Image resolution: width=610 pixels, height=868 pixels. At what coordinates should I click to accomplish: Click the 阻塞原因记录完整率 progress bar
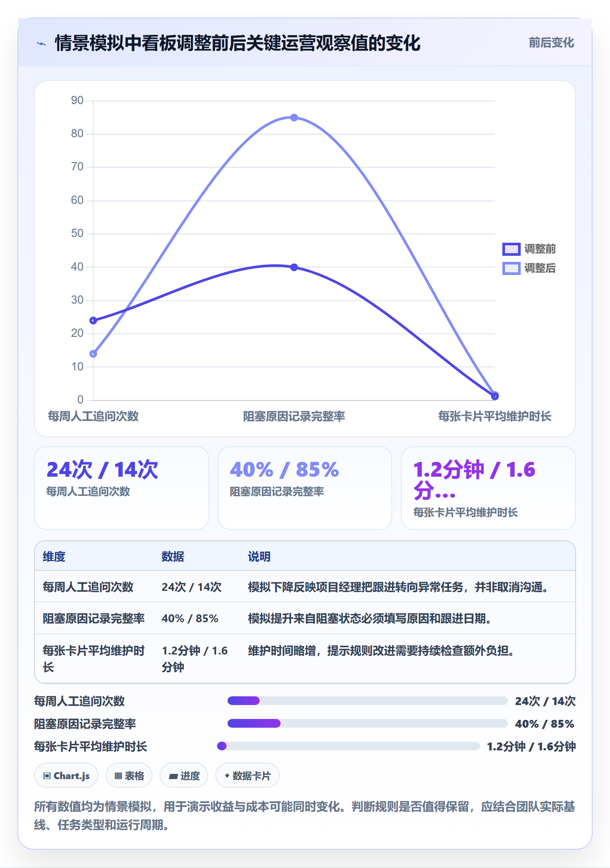[368, 723]
